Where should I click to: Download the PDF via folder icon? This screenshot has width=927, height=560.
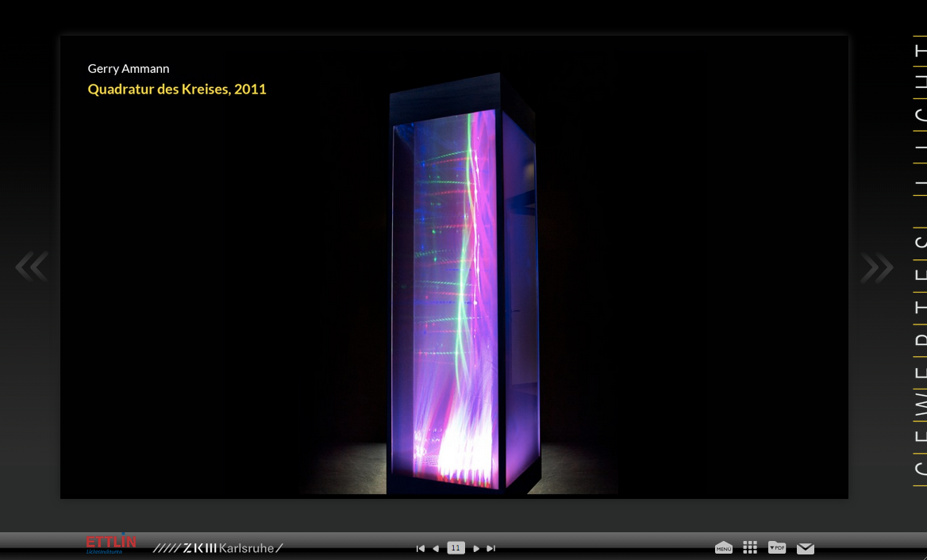point(777,547)
